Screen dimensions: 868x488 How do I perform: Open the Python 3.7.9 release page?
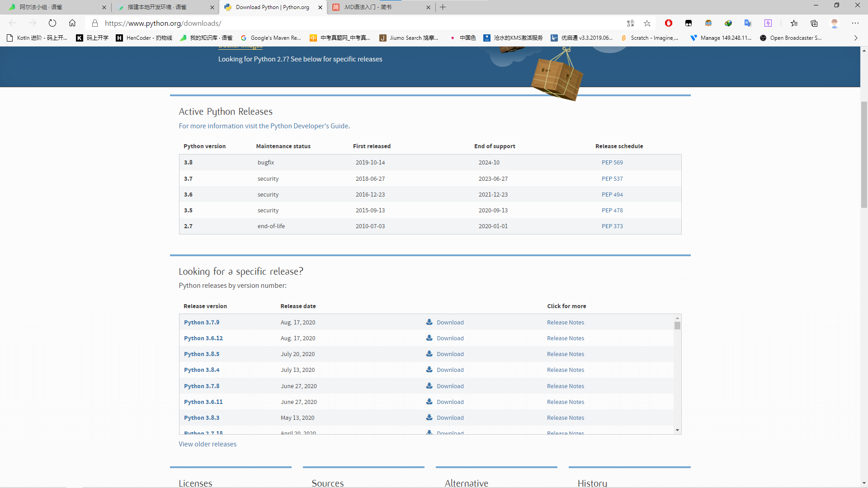pyautogui.click(x=202, y=323)
